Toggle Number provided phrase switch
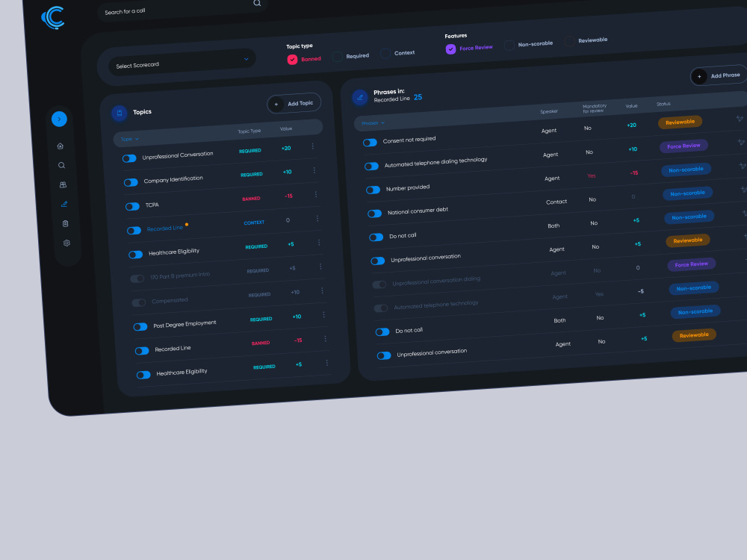 click(373, 190)
